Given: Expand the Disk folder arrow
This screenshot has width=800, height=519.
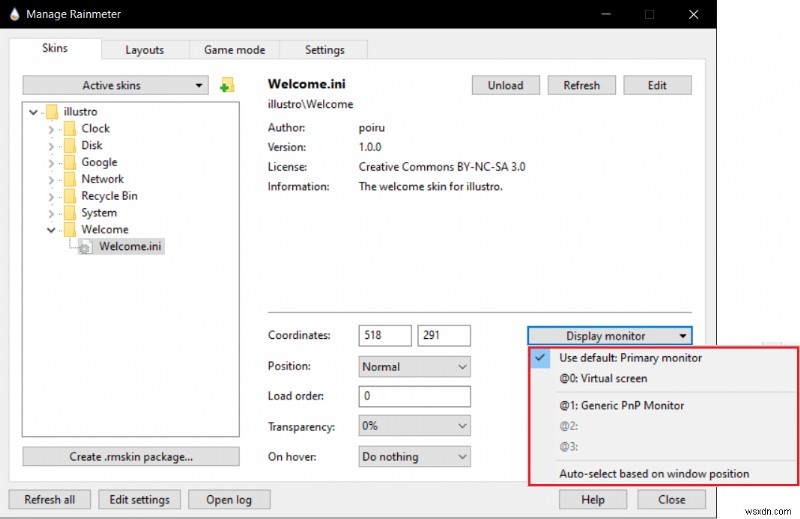Looking at the screenshot, I should click(x=51, y=146).
